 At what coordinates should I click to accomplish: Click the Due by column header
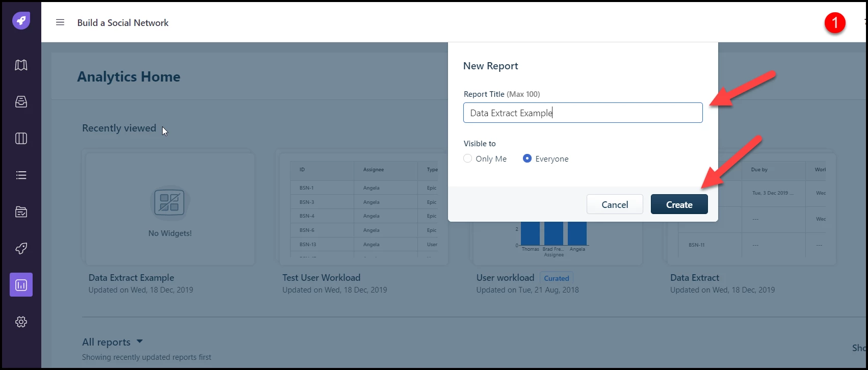[759, 170]
